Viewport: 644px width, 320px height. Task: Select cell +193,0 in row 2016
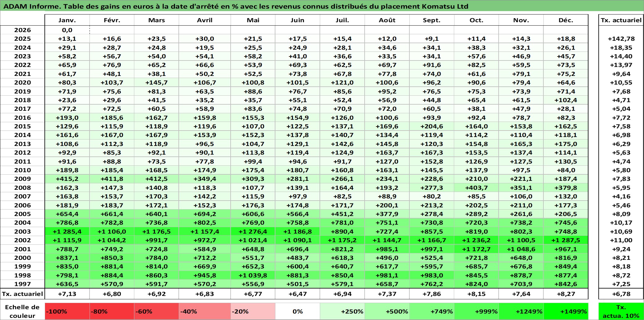coord(67,118)
